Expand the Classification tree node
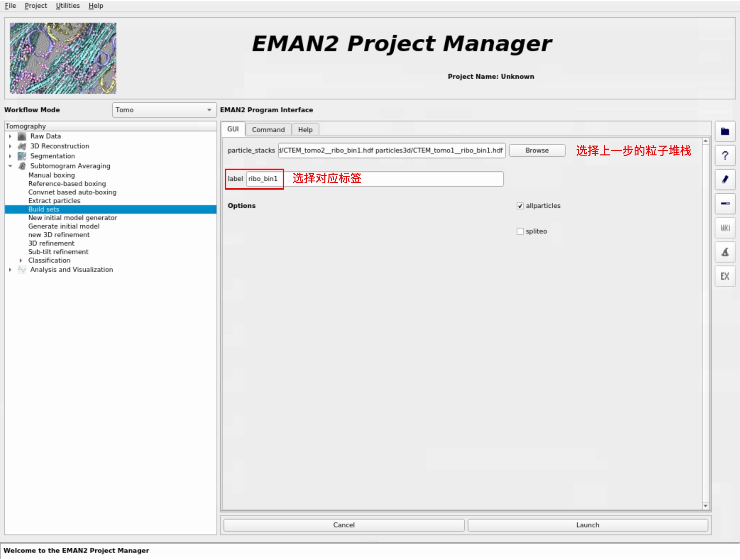Screen dimensions: 740x560 [21, 261]
